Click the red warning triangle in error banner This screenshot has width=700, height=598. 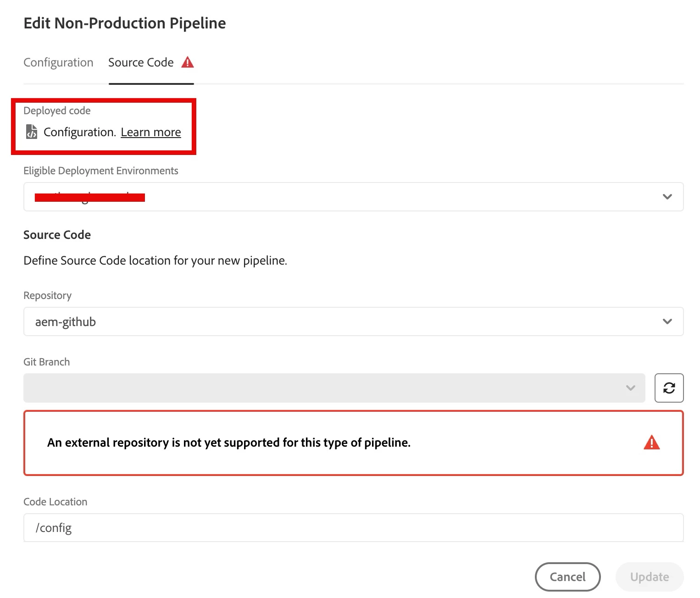[651, 443]
